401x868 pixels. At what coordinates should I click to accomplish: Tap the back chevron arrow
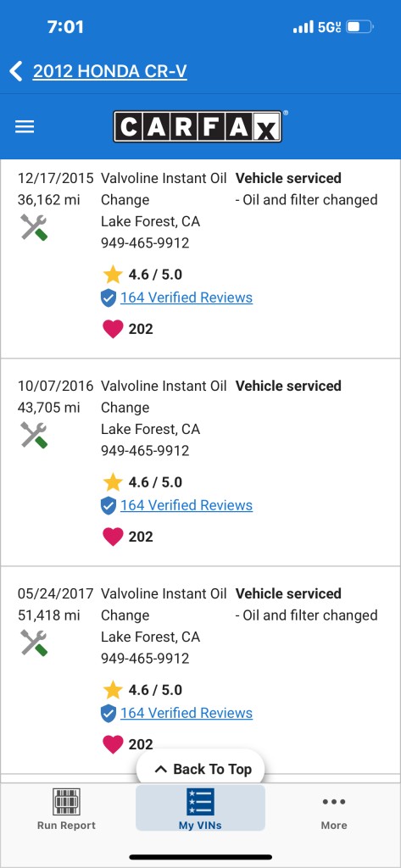tap(16, 71)
